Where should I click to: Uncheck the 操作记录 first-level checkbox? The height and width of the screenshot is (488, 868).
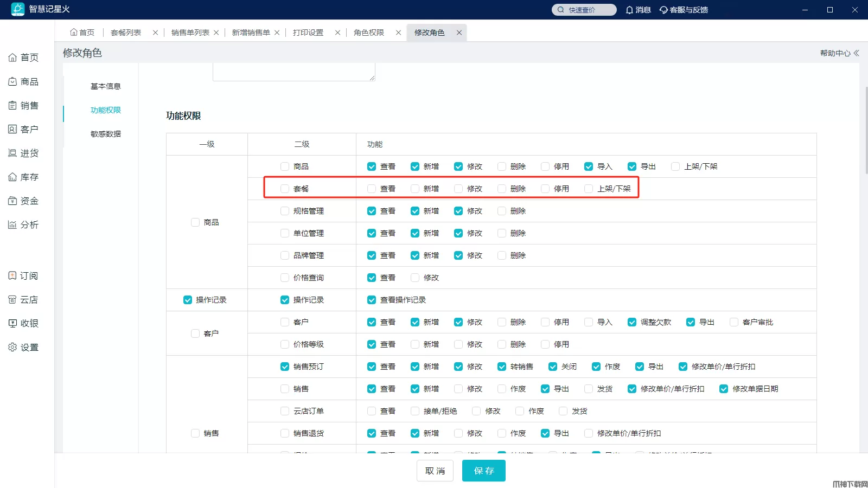[x=188, y=300]
